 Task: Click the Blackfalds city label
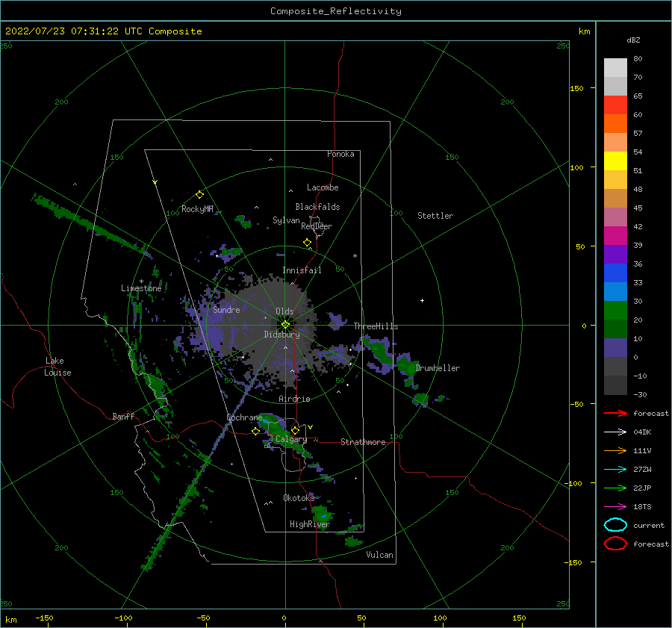coord(317,207)
